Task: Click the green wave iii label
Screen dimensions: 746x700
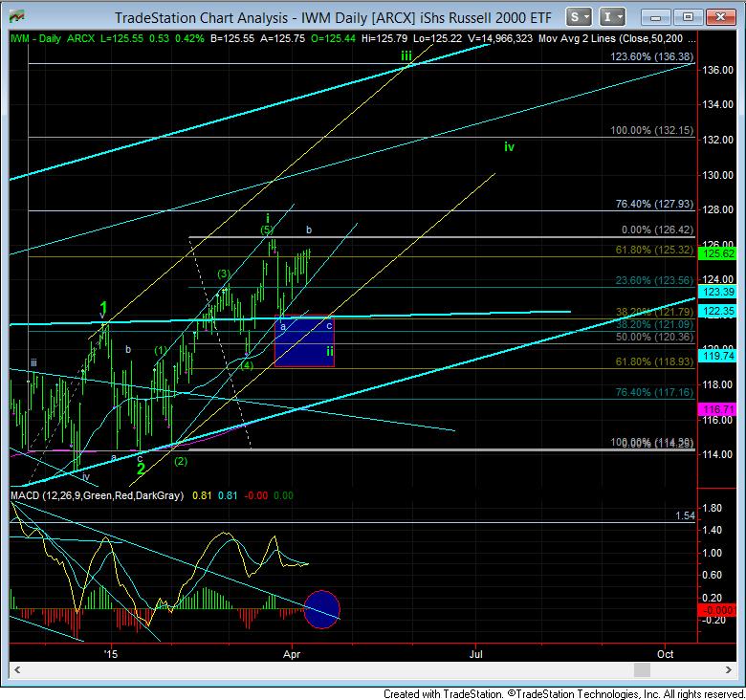Action: [406, 56]
